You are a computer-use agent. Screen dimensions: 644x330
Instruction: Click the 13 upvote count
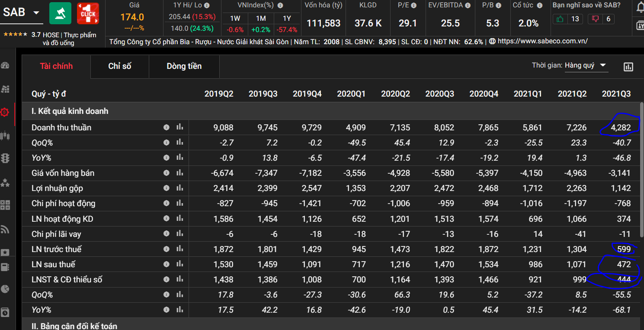coord(575,19)
